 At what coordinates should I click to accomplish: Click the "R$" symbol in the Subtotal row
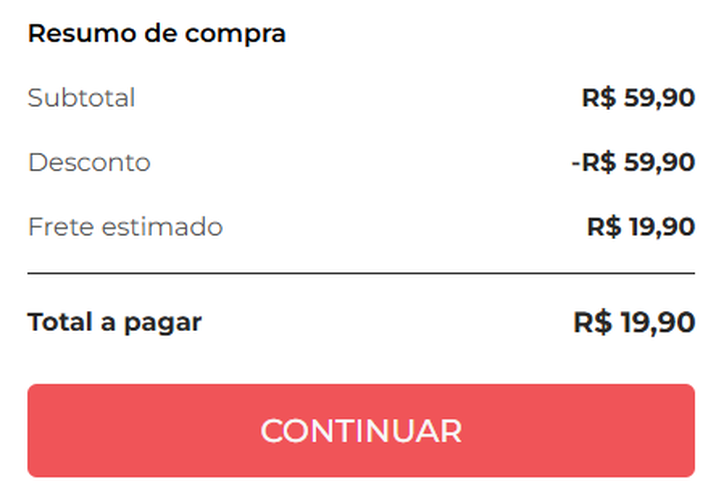point(599,98)
